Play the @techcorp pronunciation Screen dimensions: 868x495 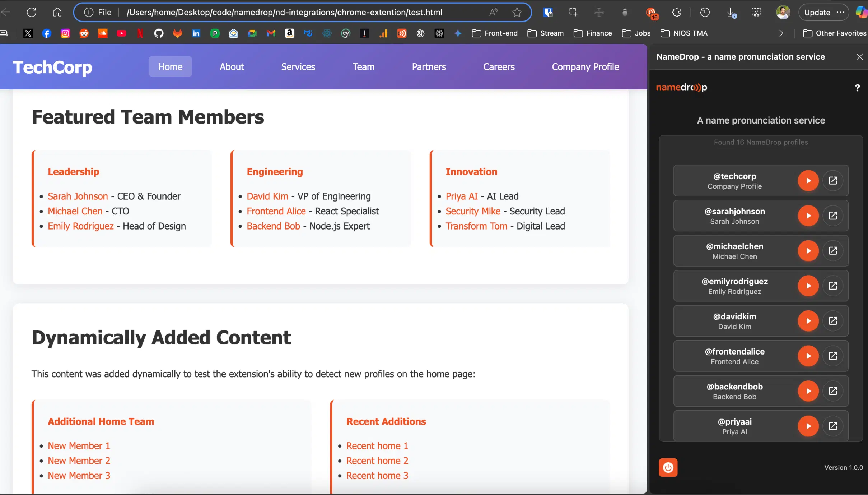pos(808,181)
